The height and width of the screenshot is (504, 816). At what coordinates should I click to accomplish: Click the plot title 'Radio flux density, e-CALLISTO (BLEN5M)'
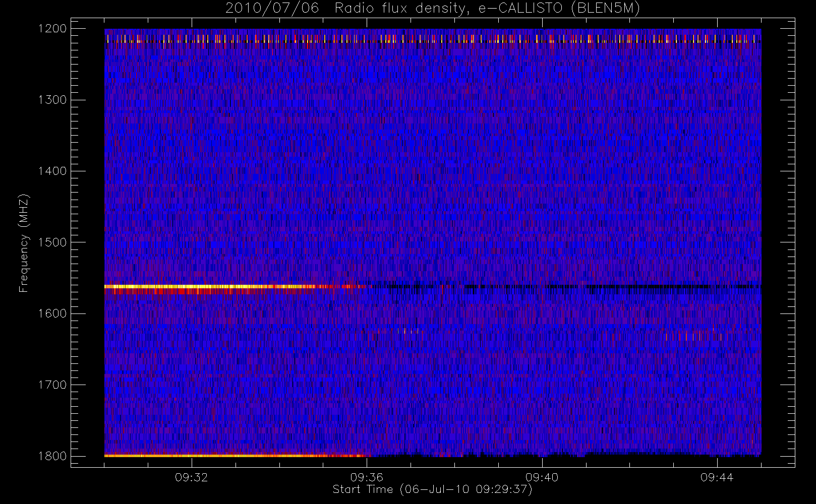click(x=487, y=9)
